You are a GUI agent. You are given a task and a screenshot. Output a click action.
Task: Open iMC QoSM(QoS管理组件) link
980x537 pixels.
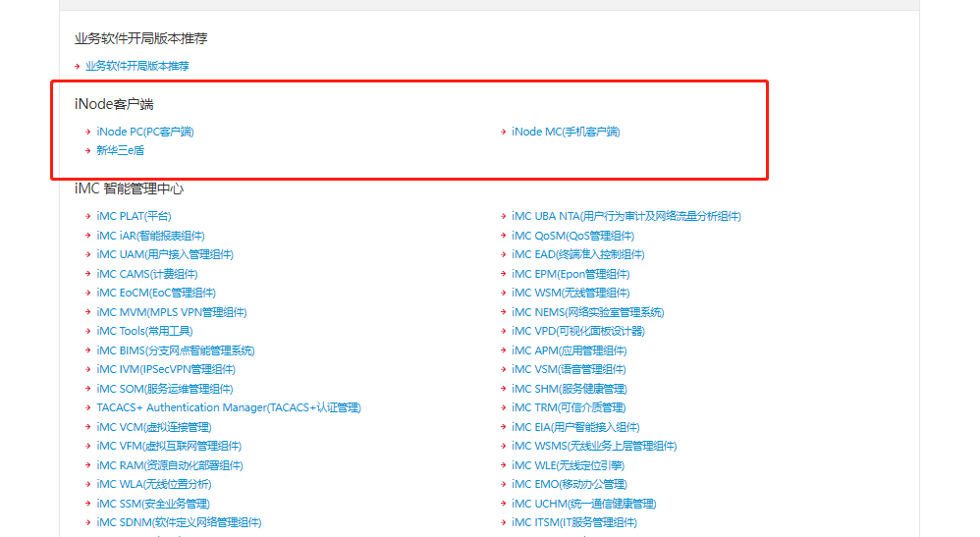[573, 236]
